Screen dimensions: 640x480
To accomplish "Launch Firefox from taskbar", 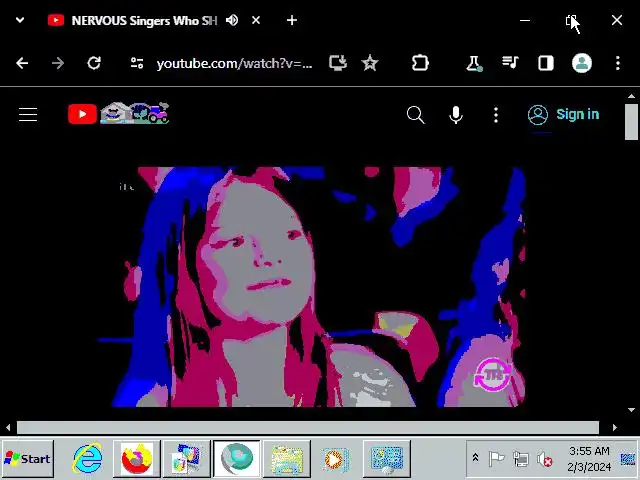I will [137, 459].
